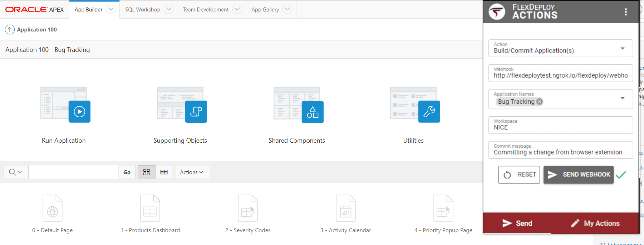Open the 4 - Priority Popup Page icon
644x245 pixels.
(x=443, y=208)
